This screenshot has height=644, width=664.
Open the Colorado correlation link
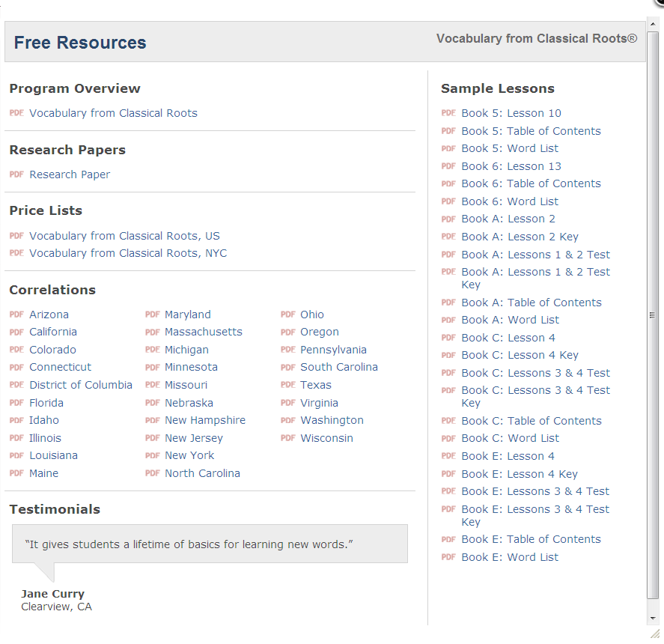52,350
